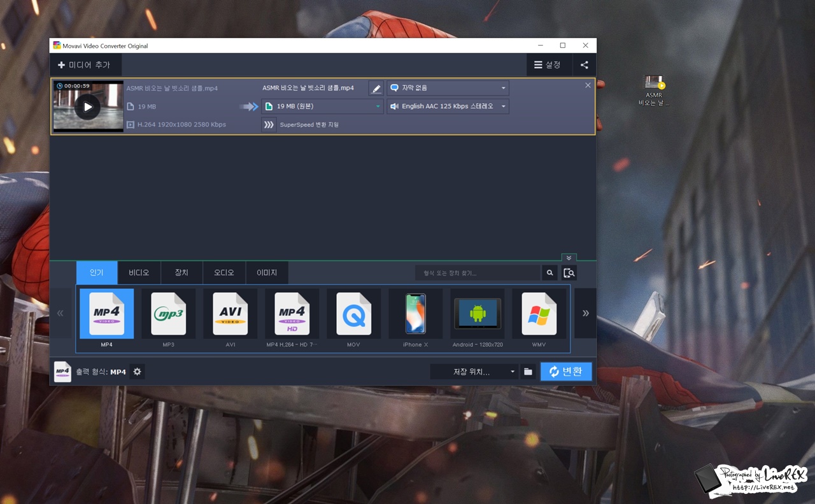Open output format settings gear
Viewport: 815px width, 504px height.
(x=137, y=372)
